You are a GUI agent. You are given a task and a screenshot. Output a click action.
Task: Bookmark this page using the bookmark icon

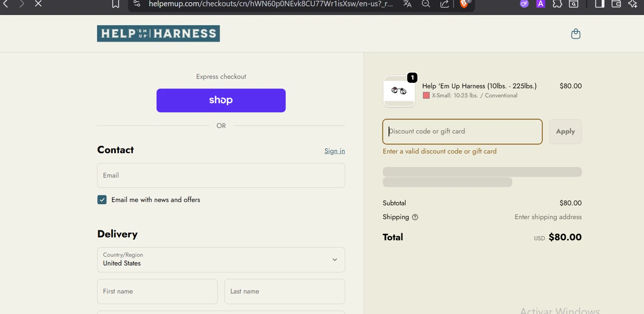tap(115, 4)
